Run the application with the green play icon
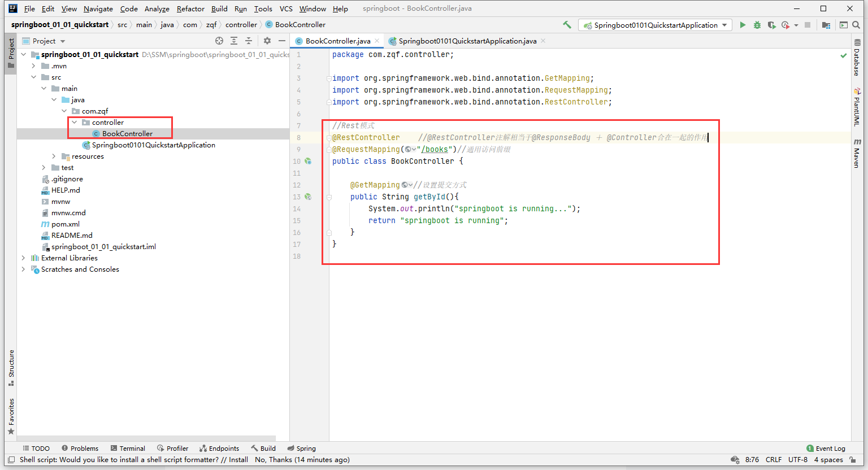The height and width of the screenshot is (470, 868). point(743,25)
